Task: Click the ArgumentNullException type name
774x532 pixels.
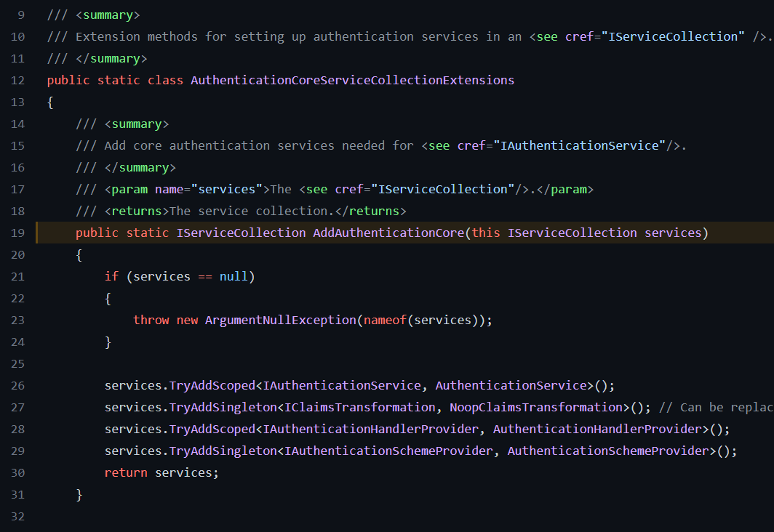Action: point(280,320)
